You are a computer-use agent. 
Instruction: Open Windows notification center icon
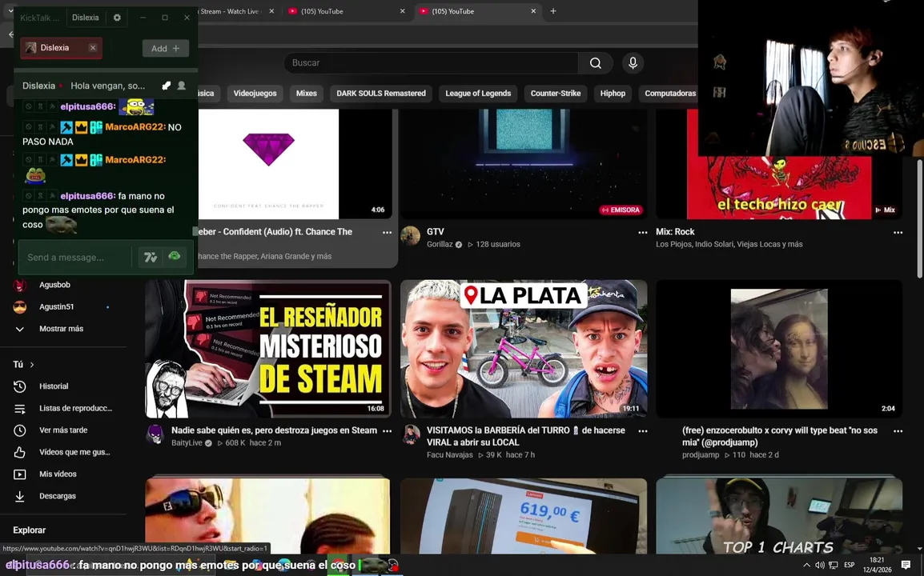click(906, 565)
